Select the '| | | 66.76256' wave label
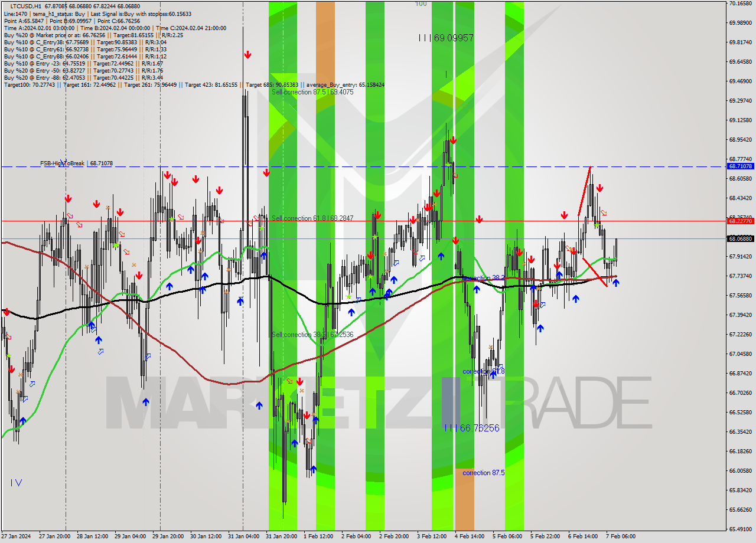The width and height of the screenshot is (756, 543). [x=472, y=428]
